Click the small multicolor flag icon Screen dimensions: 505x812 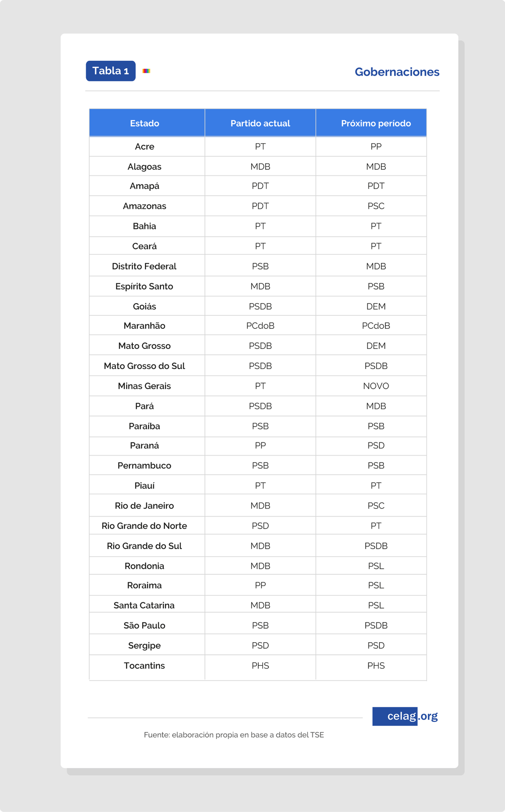(x=146, y=71)
